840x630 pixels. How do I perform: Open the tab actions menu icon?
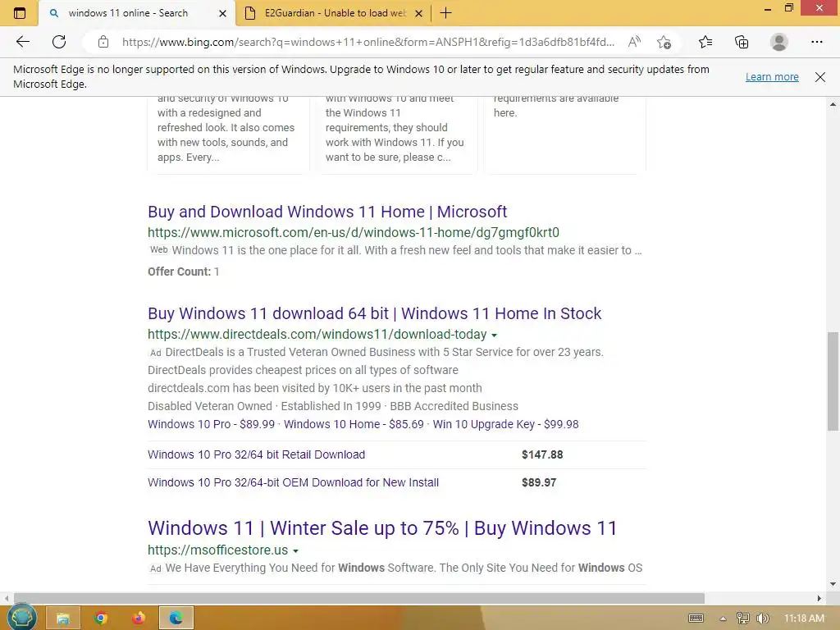(20, 13)
